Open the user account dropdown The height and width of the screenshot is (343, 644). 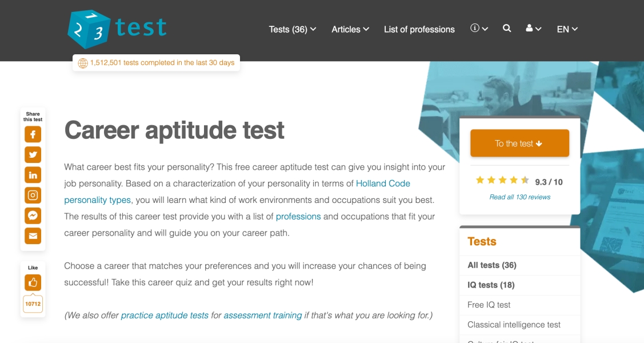click(x=533, y=29)
